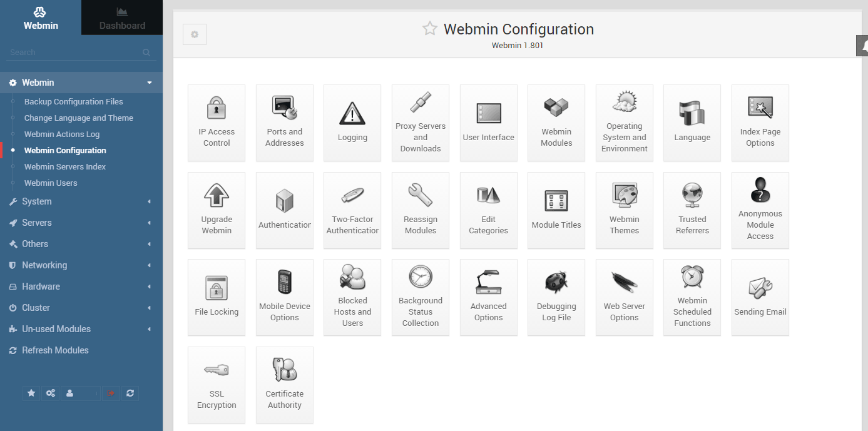Open the Authentication icon
This screenshot has height=431, width=868.
[285, 210]
